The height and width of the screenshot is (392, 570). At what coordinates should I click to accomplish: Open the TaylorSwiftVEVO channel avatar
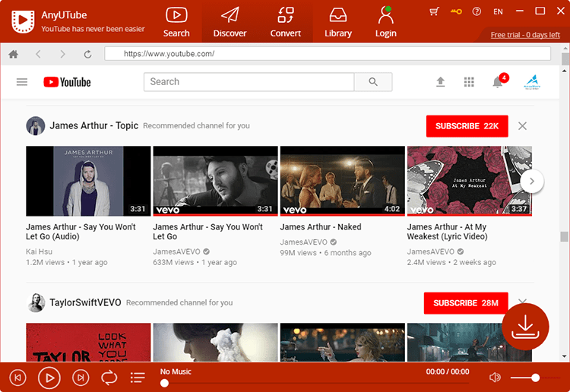click(35, 302)
